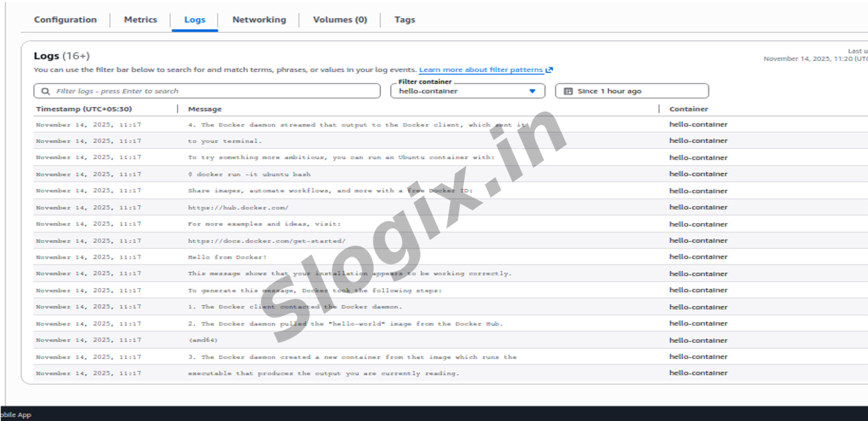Sort by Timestamp (UTC+05:30) column header

pyautogui.click(x=83, y=109)
